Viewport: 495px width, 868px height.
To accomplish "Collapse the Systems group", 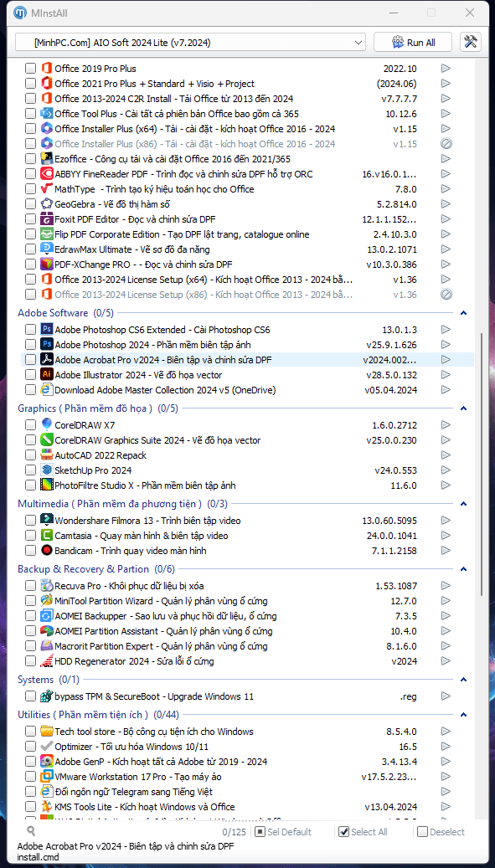I will pyautogui.click(x=464, y=679).
